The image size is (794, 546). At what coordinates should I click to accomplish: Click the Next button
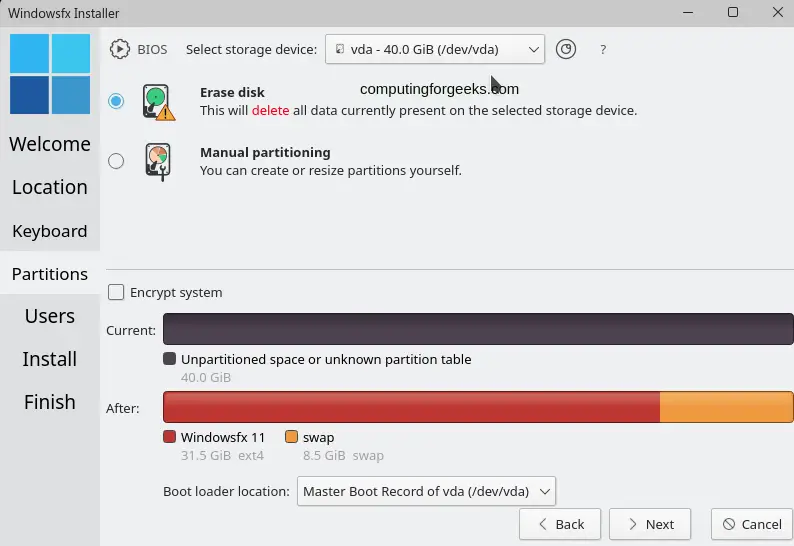(x=650, y=524)
